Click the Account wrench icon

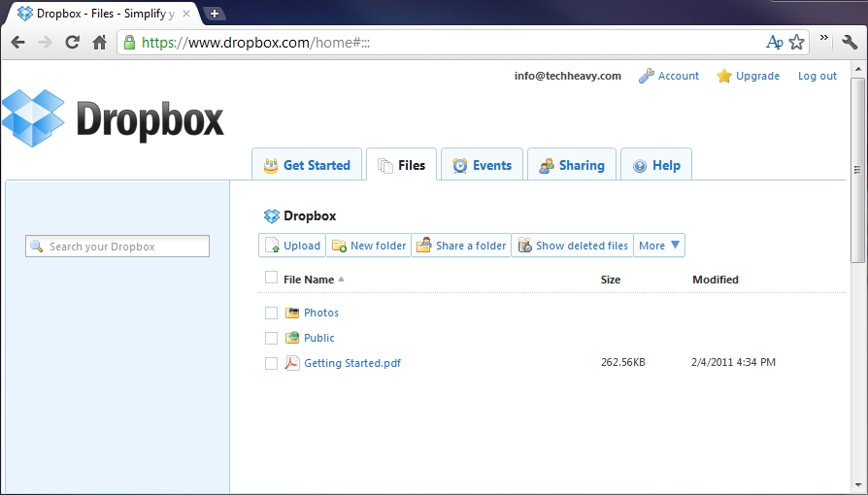click(x=646, y=76)
